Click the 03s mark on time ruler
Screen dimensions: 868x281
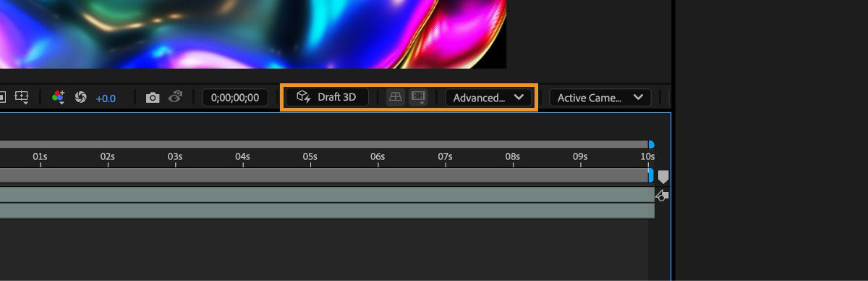175,156
